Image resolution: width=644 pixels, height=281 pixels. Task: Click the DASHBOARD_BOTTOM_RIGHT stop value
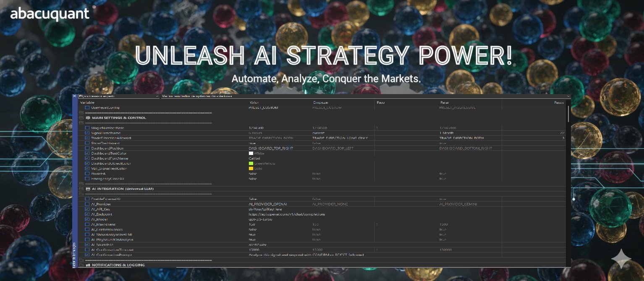465,148
